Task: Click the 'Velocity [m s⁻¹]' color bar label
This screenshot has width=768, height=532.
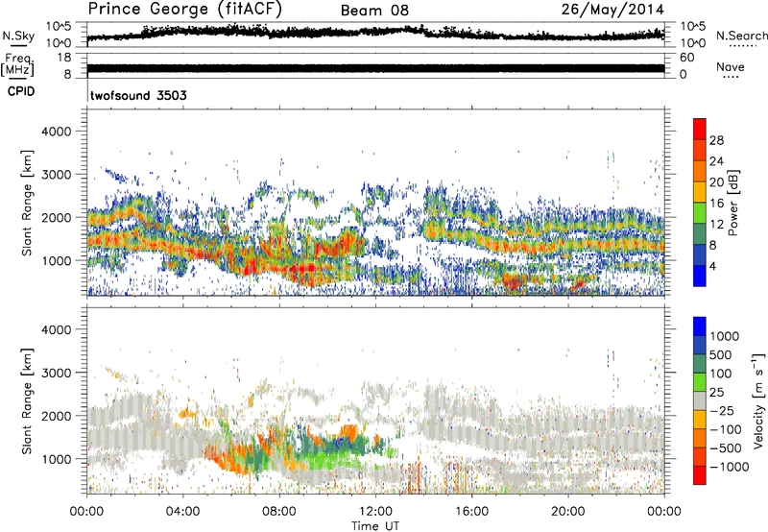Action: pyautogui.click(x=758, y=400)
